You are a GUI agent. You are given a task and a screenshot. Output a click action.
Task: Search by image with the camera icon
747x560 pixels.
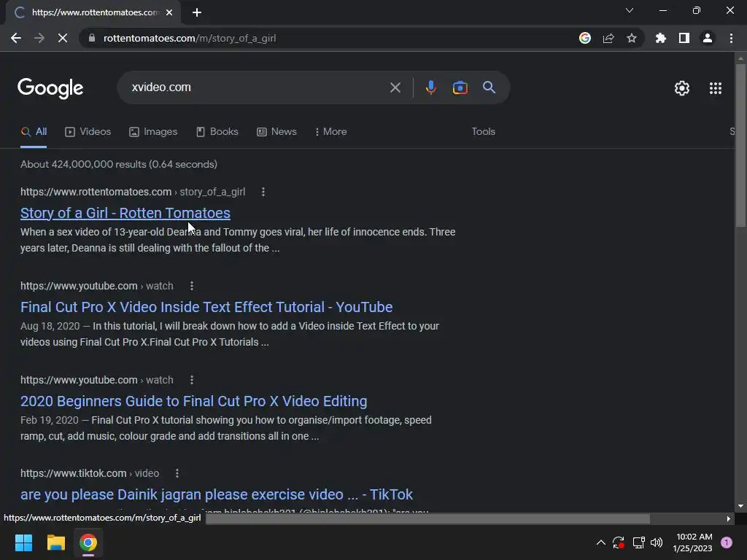coord(460,87)
